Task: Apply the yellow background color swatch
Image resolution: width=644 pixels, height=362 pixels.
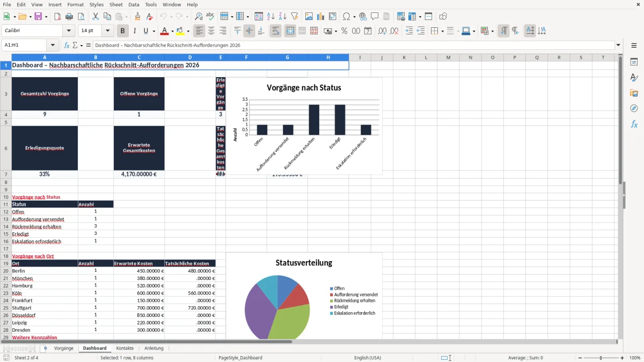Action: click(180, 31)
